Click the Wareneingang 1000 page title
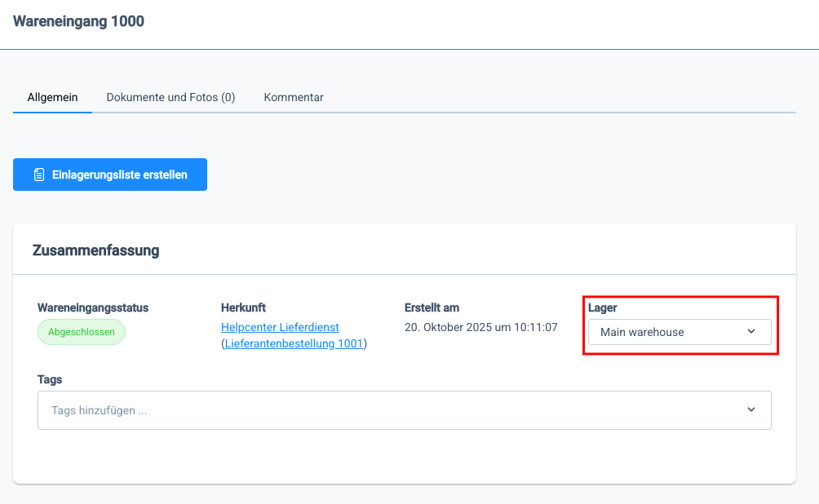 pos(78,21)
